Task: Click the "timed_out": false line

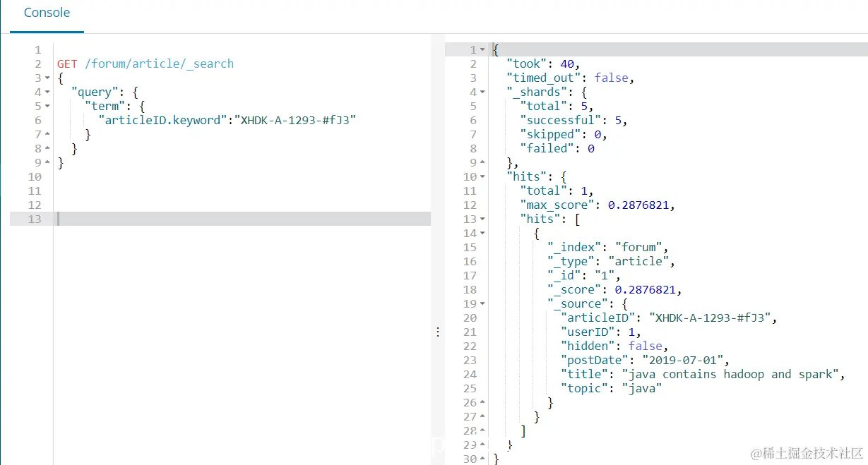Action: pos(570,78)
